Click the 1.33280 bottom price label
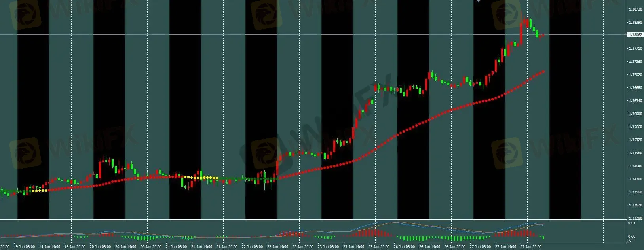 635,218
